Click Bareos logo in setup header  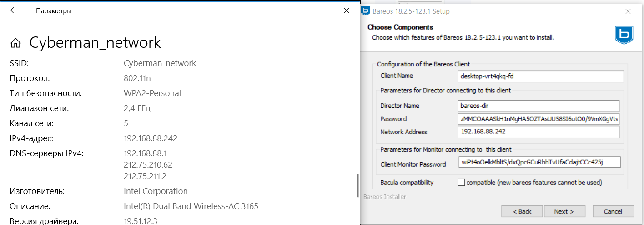pyautogui.click(x=624, y=35)
